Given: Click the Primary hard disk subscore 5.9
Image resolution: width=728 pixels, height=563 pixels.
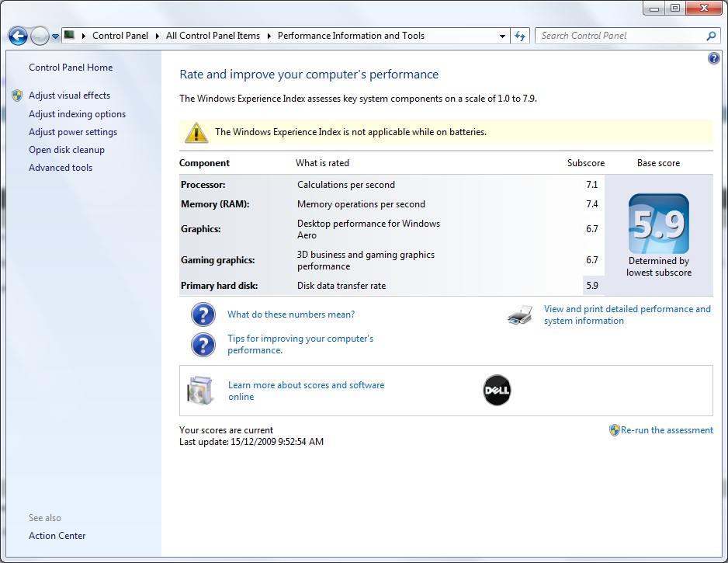Looking at the screenshot, I should click(x=592, y=286).
